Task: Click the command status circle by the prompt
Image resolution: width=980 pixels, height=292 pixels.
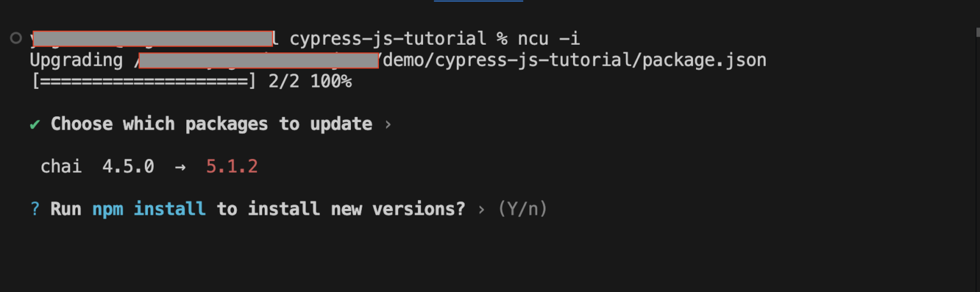Action: click(16, 39)
